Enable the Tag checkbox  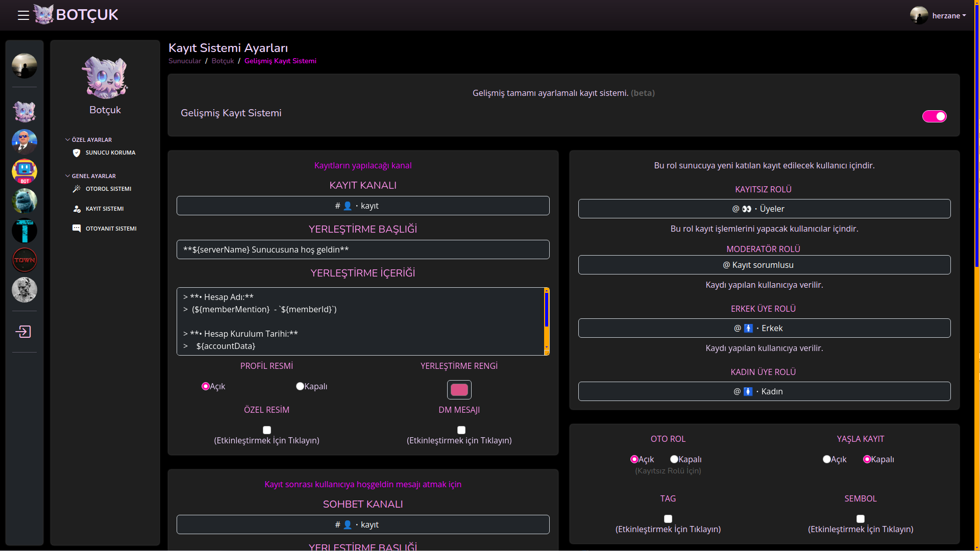(x=668, y=519)
